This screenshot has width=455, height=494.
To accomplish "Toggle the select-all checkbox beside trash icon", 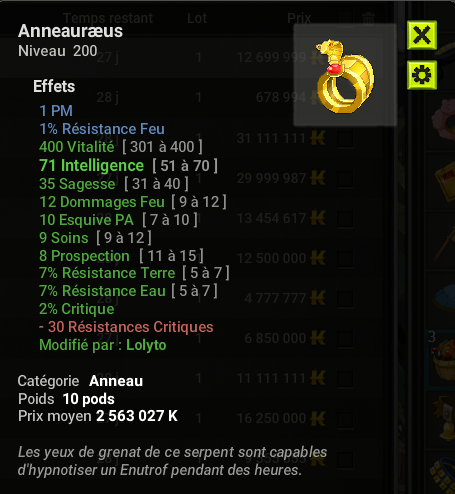I will click(x=345, y=18).
